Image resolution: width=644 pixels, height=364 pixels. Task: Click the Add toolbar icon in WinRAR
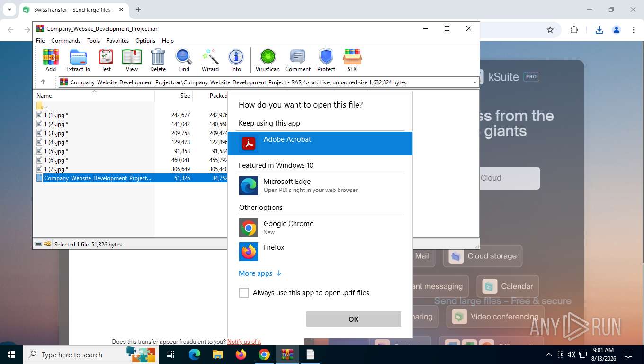click(51, 60)
